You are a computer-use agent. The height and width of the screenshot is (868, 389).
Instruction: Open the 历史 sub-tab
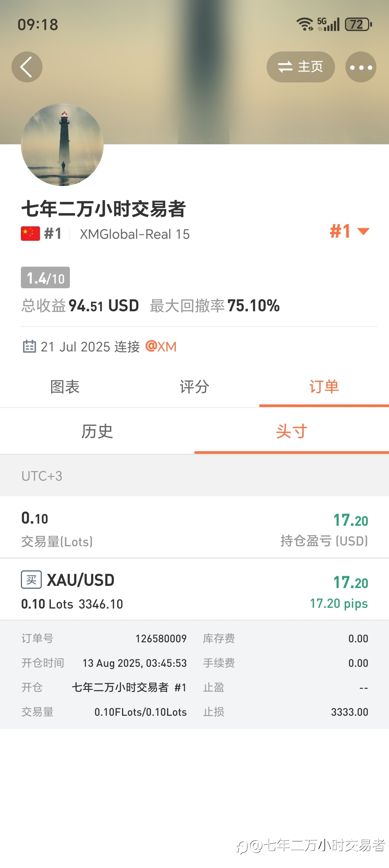coord(97,431)
